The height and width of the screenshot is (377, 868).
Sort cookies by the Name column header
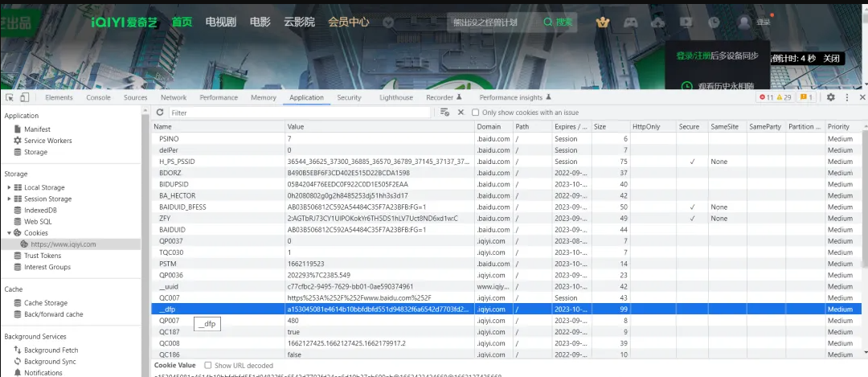pos(219,127)
